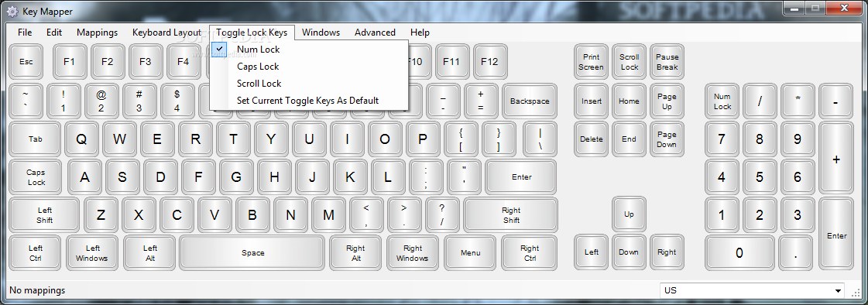Image resolution: width=868 pixels, height=305 pixels.
Task: Select the Esc key
Action: [26, 61]
